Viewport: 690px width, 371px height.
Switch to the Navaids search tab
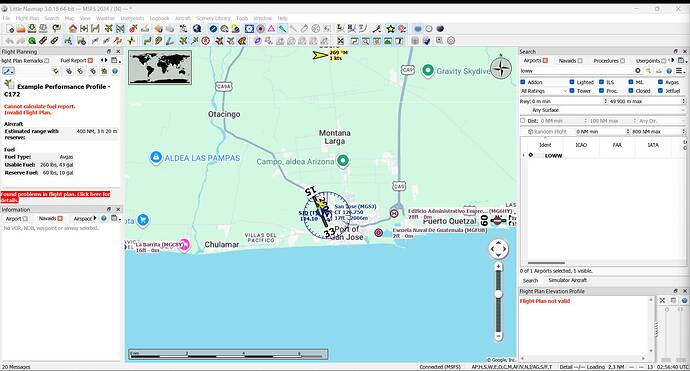click(570, 60)
